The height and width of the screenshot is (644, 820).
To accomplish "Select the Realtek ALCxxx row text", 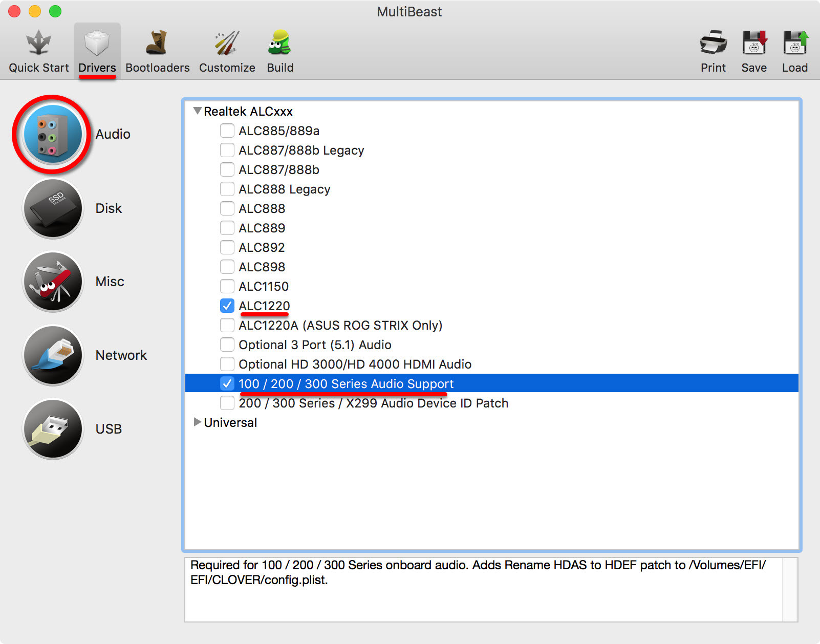I will tap(248, 111).
